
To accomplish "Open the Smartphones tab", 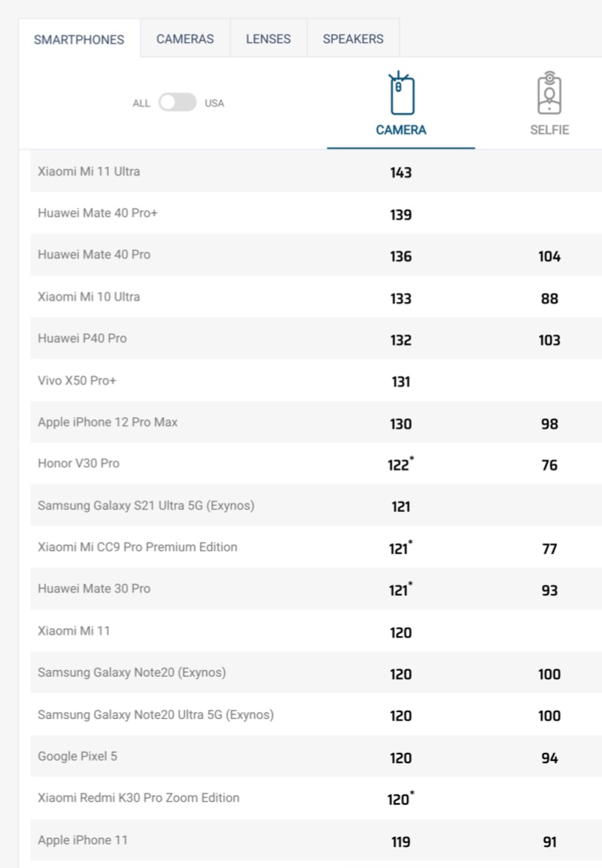I will tap(79, 40).
